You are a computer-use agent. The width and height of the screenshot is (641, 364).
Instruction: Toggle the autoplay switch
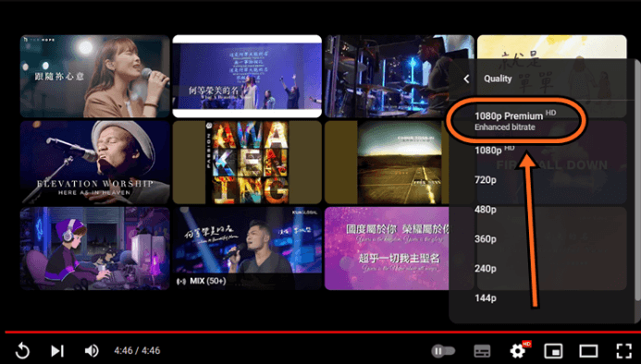(x=443, y=351)
